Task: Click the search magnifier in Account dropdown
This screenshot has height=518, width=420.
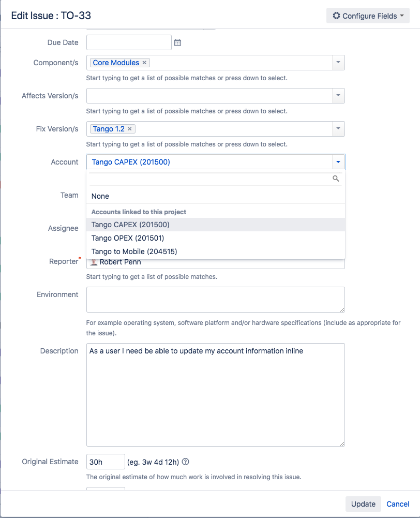Action: coord(336,179)
